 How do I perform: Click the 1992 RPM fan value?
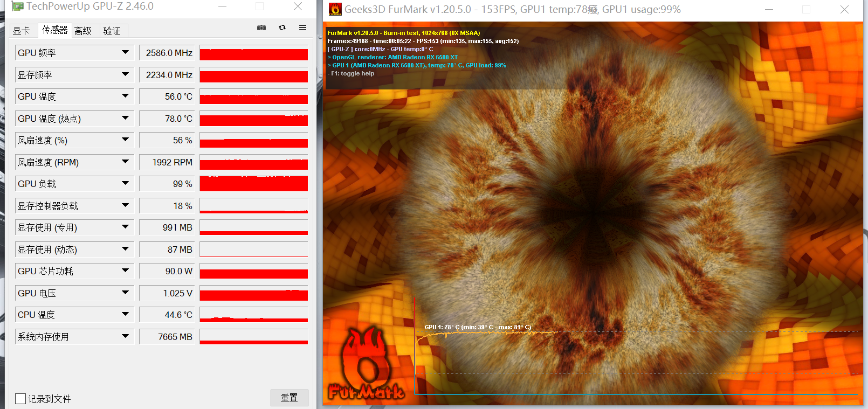point(167,162)
